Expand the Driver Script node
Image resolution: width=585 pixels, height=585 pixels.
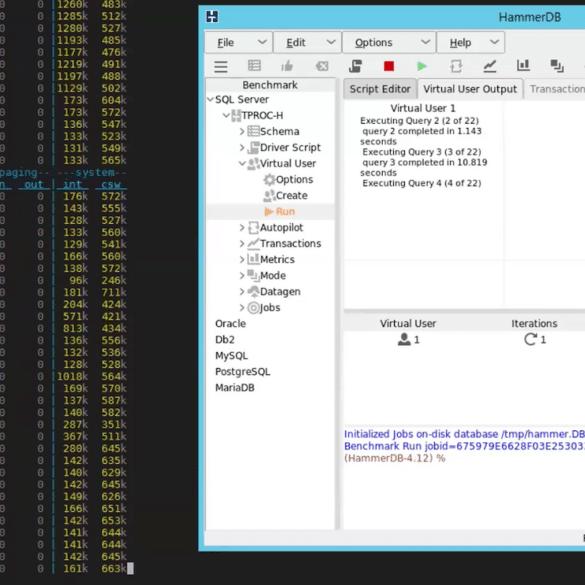[242, 147]
